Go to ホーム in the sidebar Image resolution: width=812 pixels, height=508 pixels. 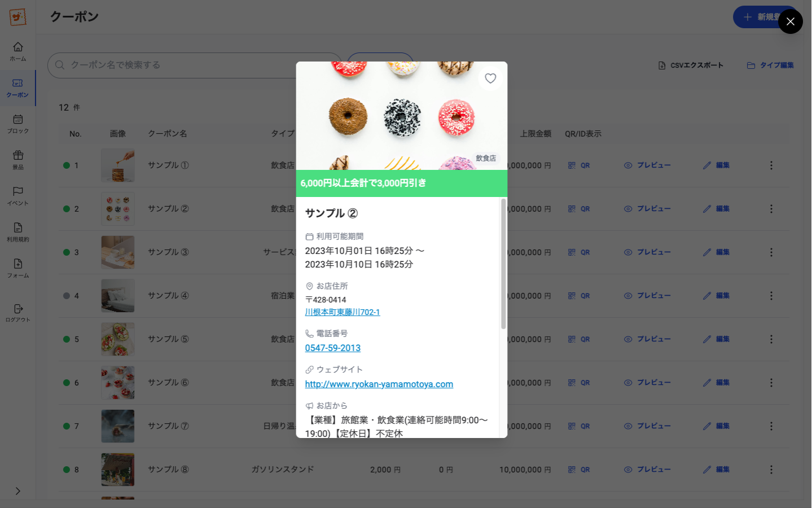tap(18, 51)
